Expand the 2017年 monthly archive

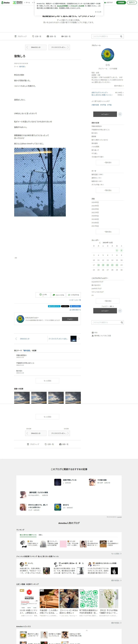(95, 226)
